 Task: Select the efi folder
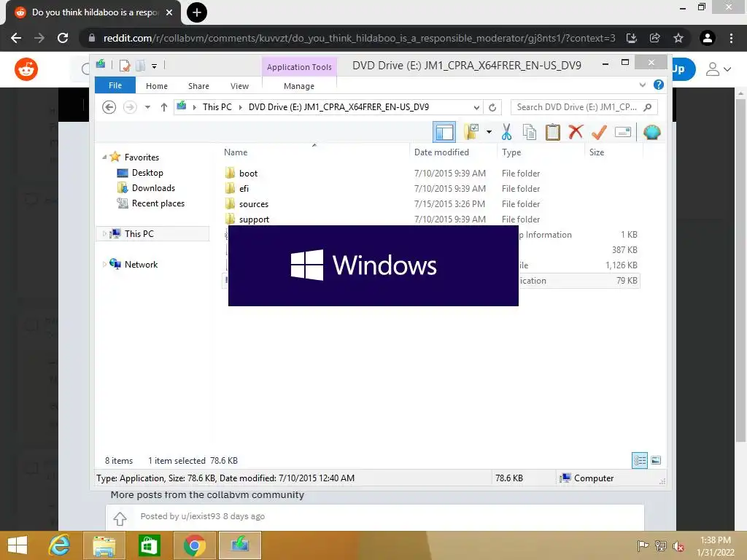[244, 189]
